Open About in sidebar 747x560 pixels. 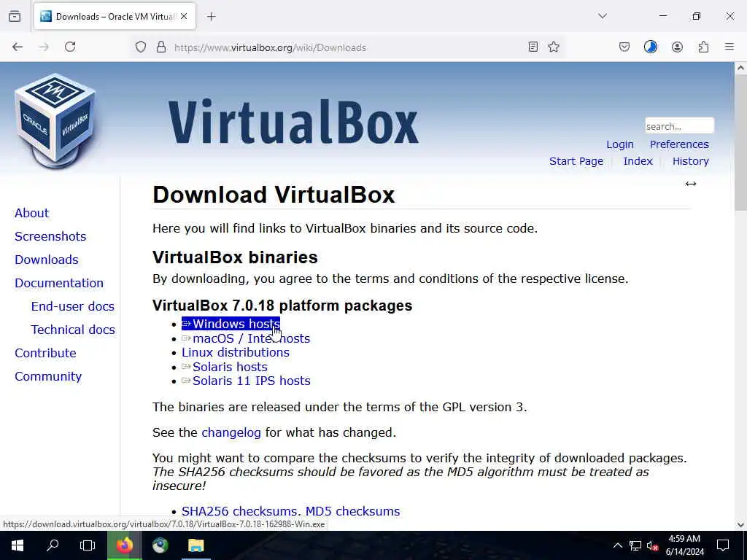coord(32,213)
